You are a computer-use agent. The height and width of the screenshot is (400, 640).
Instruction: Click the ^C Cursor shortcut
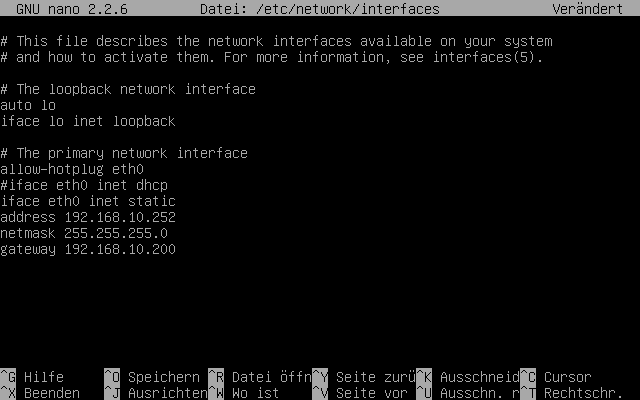(x=556, y=377)
